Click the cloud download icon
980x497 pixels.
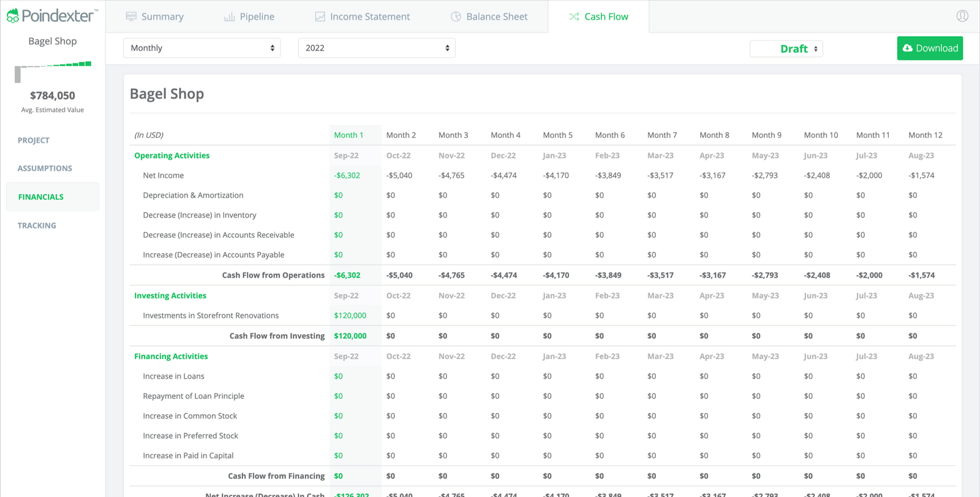pyautogui.click(x=908, y=48)
